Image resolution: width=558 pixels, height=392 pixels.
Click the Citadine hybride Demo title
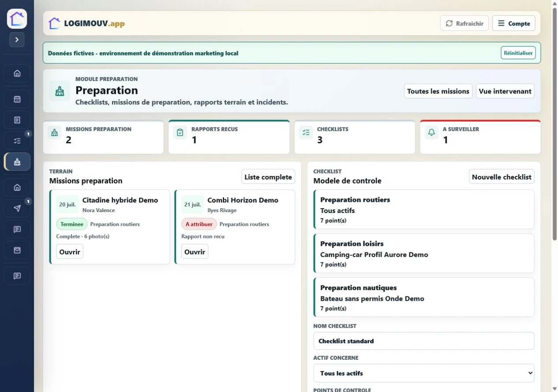point(120,200)
